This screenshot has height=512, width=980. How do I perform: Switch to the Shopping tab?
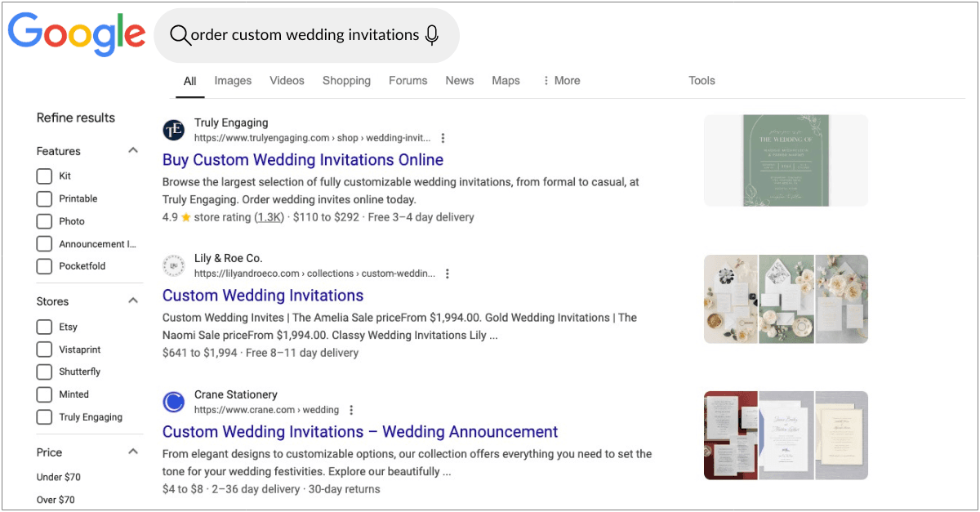pos(346,81)
